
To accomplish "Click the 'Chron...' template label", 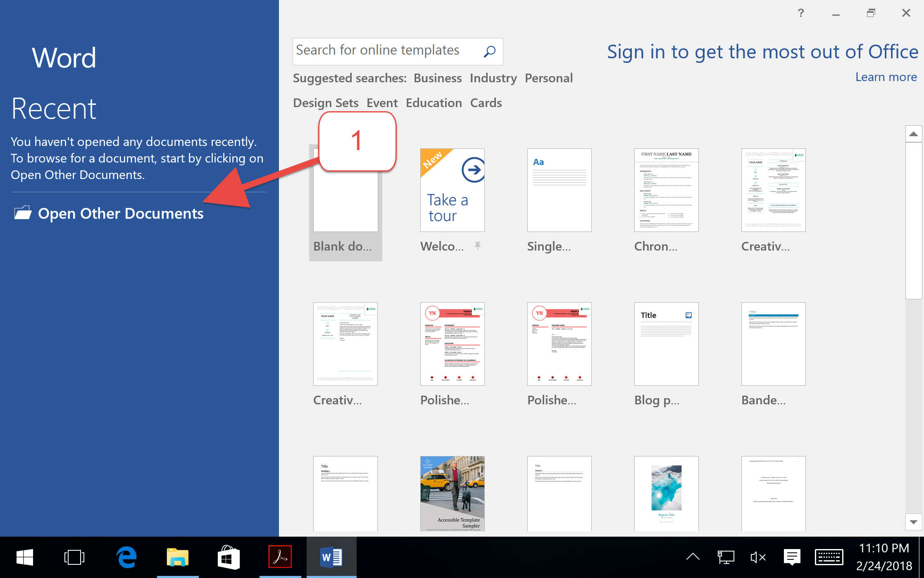I will pos(656,246).
